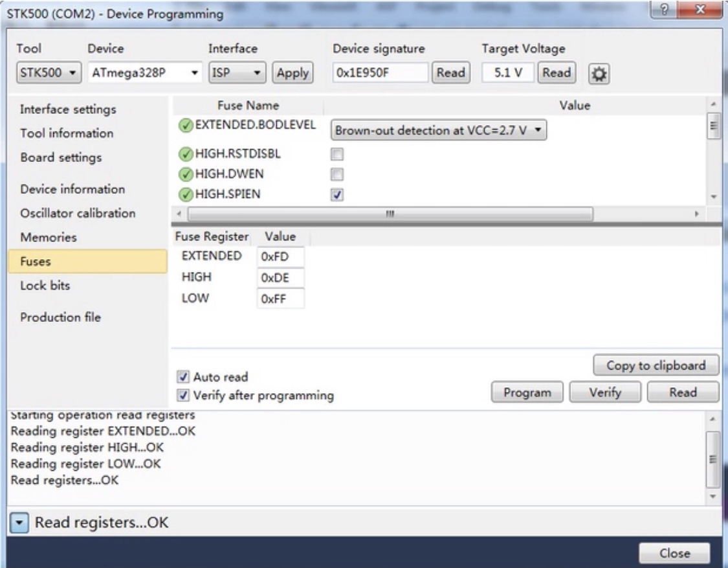Click the Apply button
Viewport: 728px width, 568px height.
292,73
